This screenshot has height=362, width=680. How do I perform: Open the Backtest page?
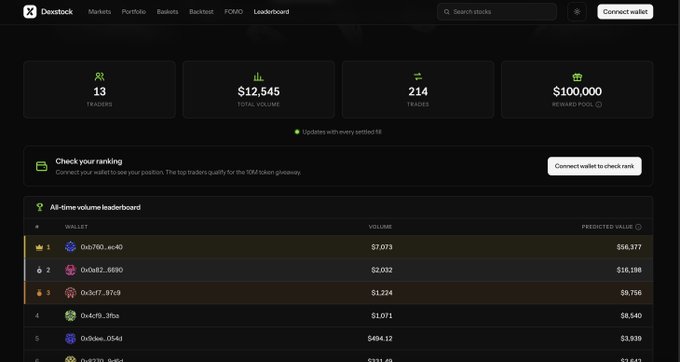pos(201,12)
